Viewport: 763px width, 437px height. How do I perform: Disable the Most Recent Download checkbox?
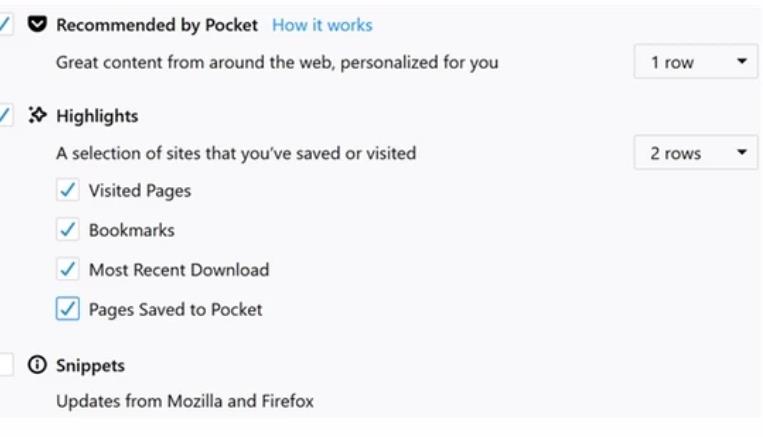[68, 270]
